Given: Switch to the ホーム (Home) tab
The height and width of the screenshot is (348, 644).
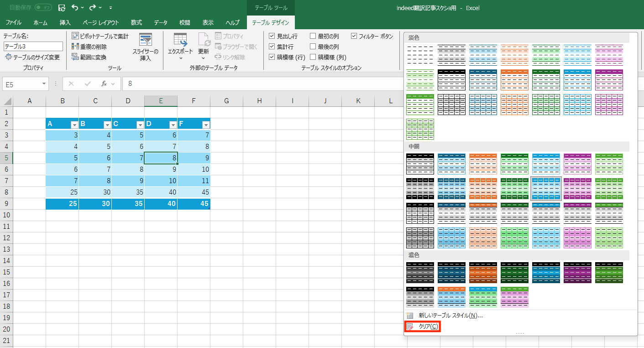Looking at the screenshot, I should pos(41,22).
